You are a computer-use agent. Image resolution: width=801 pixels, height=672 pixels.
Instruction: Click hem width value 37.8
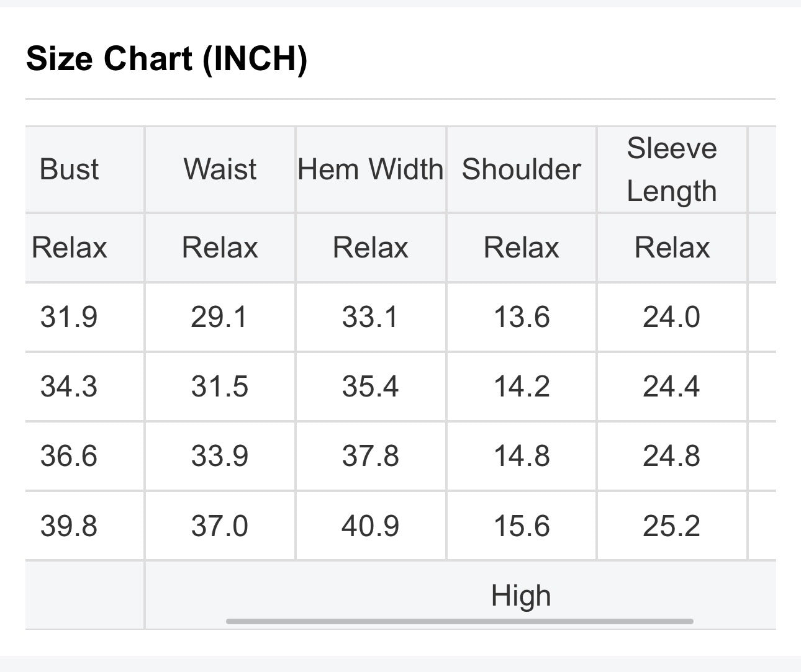tap(371, 456)
